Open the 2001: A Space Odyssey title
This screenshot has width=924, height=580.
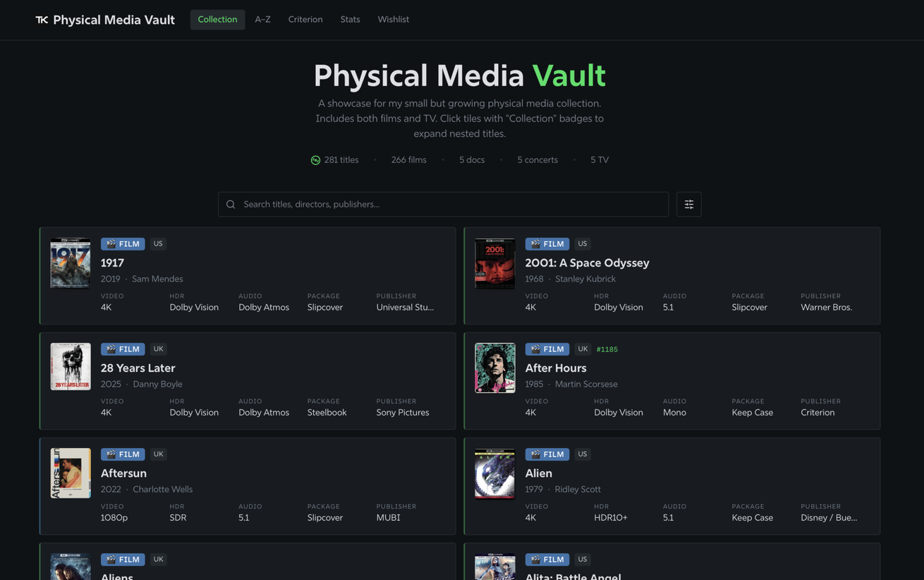coord(587,262)
